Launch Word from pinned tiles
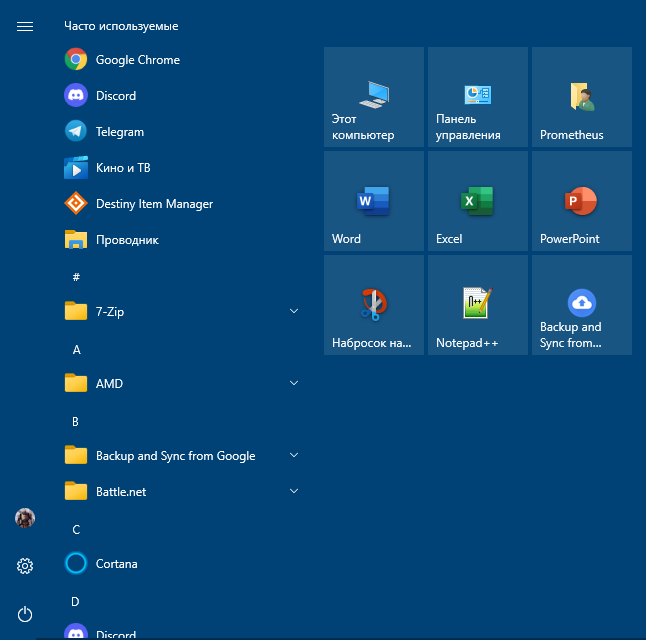 pos(374,201)
